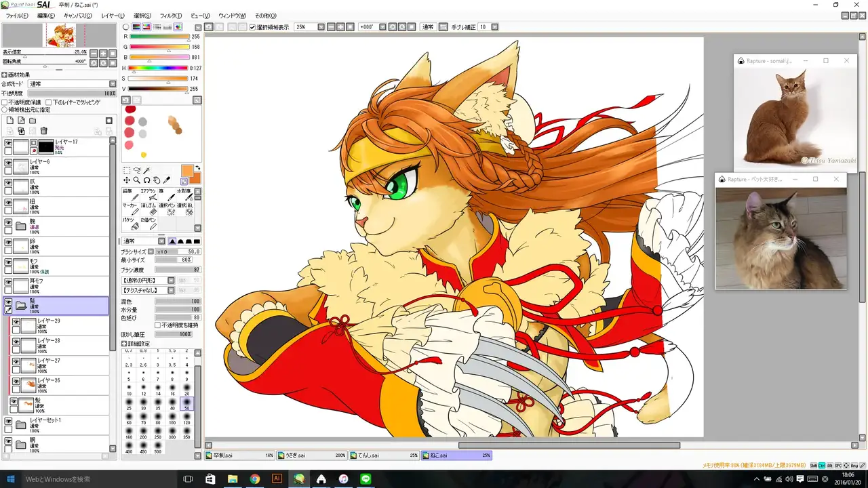Select the エアブラシ (Airbrush) tool

tap(149, 195)
